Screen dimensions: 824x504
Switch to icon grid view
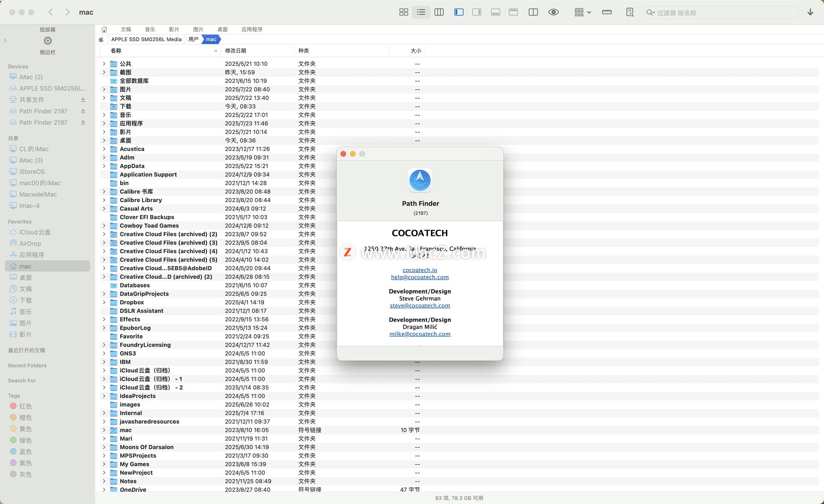pyautogui.click(x=403, y=12)
